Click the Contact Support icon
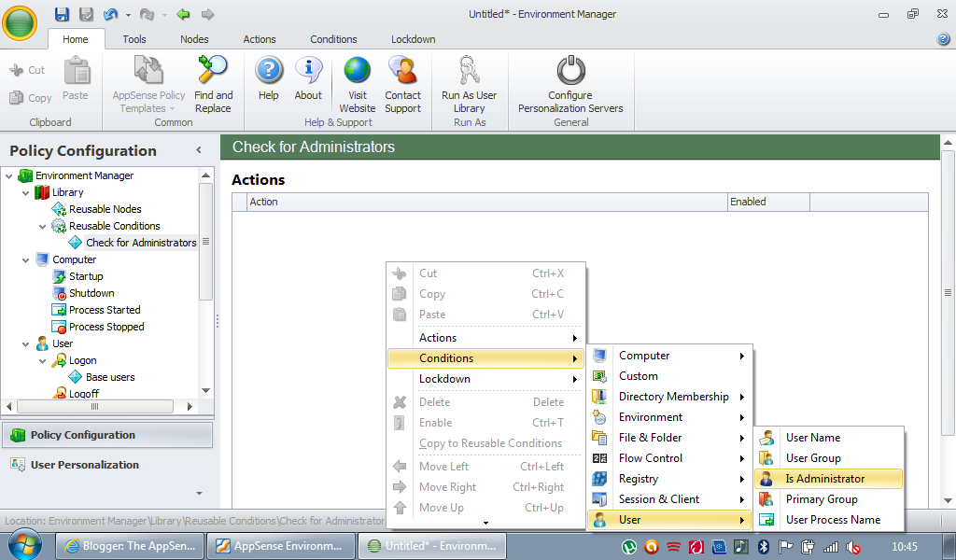 [402, 73]
